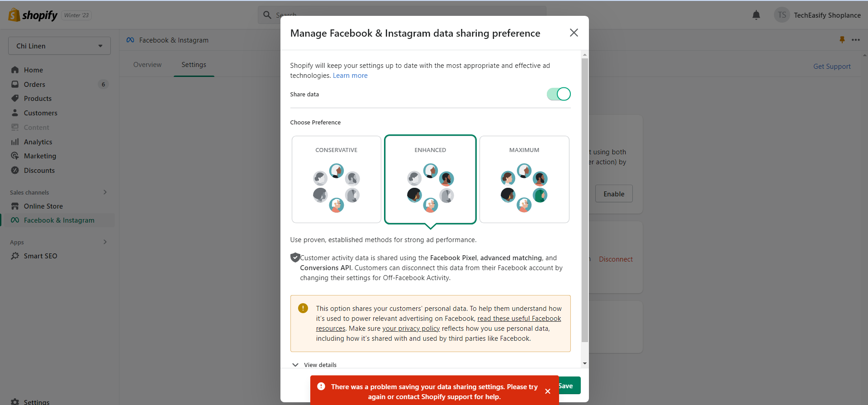Screen dimensions: 868x405
Task: Open Home via its house icon
Action: click(15, 70)
